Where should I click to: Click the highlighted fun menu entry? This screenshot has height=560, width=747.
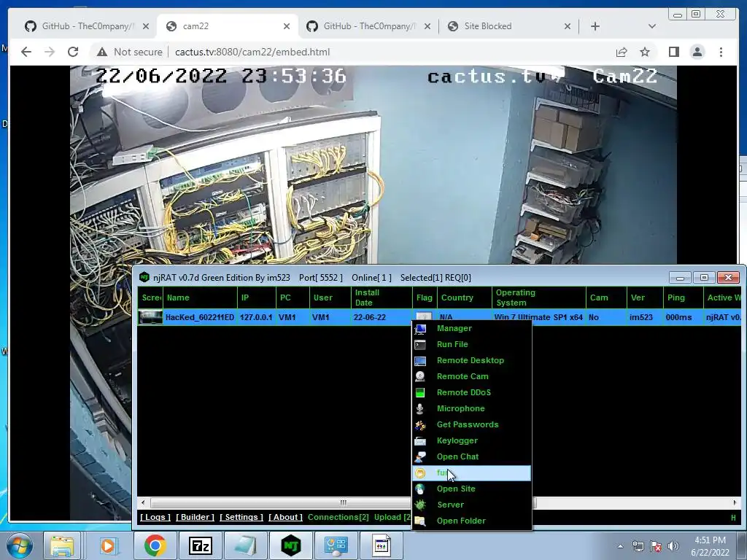point(472,472)
